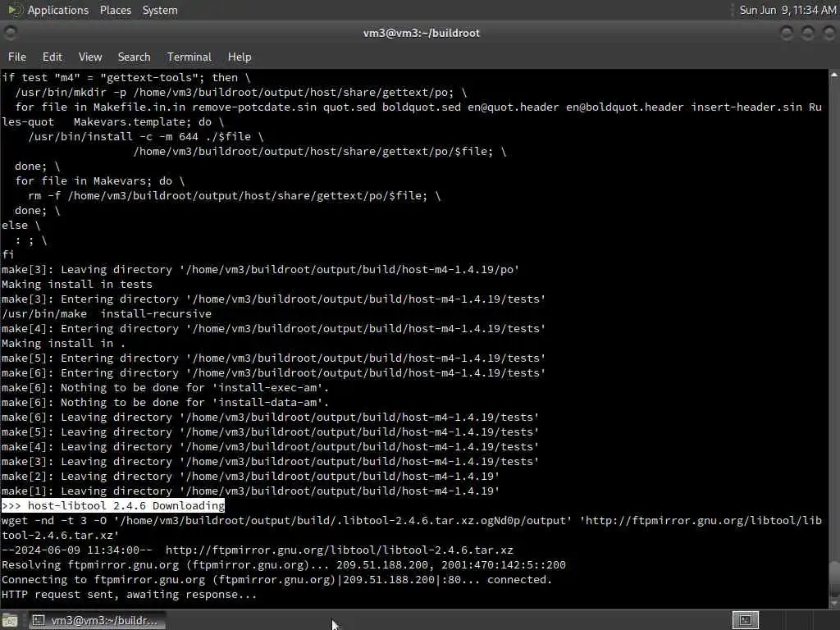Click the window menu icon in title bar
This screenshot has width=840, height=630.
pyautogui.click(x=10, y=33)
